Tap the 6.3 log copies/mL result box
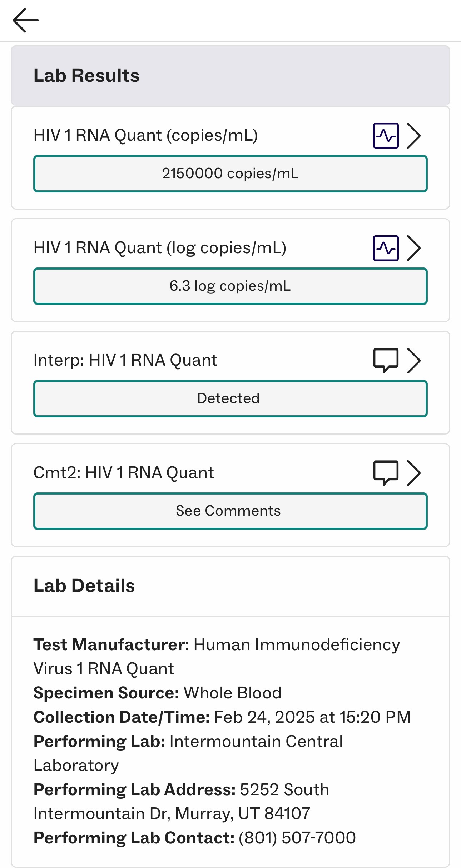The height and width of the screenshot is (868, 461). click(230, 286)
